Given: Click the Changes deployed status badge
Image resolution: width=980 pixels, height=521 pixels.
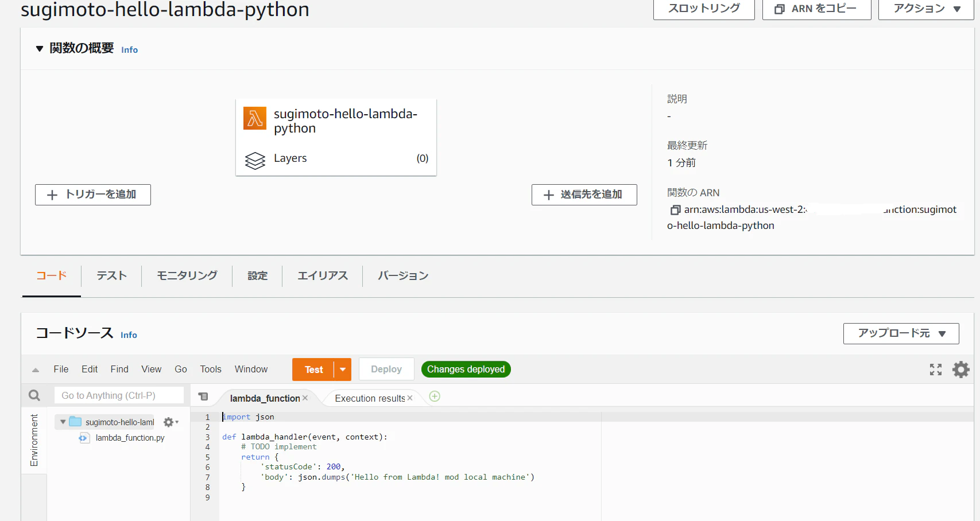Looking at the screenshot, I should [x=466, y=370].
